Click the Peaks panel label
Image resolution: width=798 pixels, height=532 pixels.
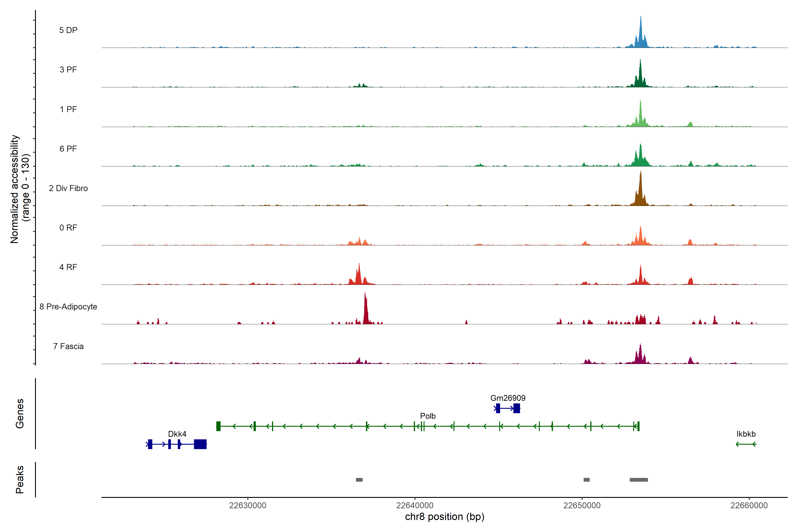pyautogui.click(x=20, y=479)
